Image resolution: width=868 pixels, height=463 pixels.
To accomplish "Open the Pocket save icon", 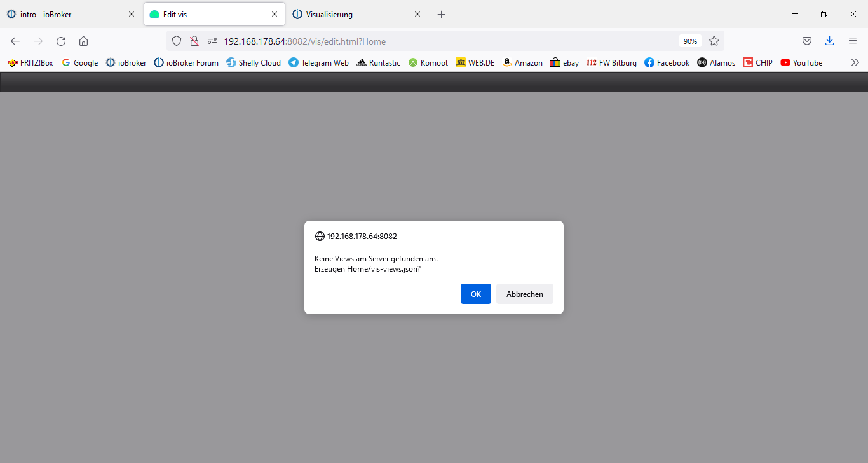I will click(x=807, y=41).
